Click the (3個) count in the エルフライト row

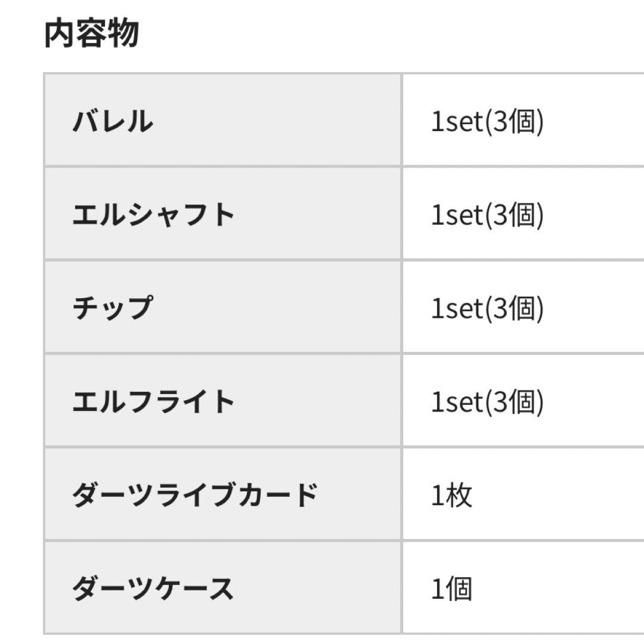click(x=513, y=402)
